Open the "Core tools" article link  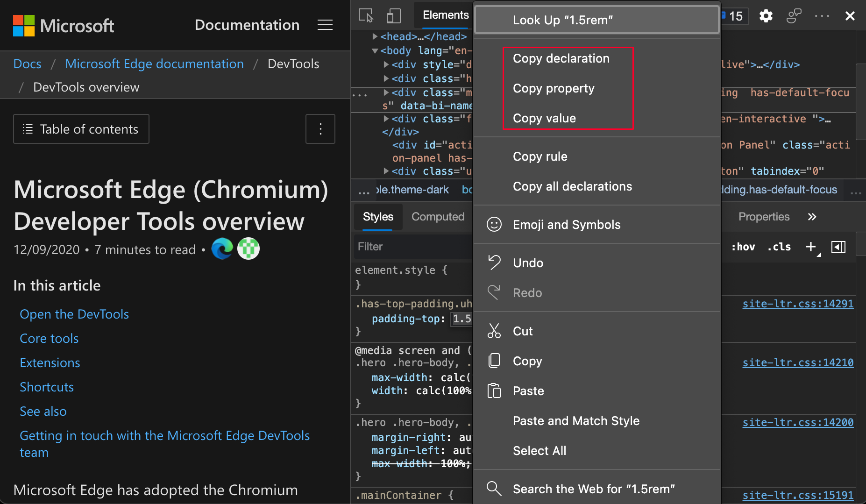pos(49,338)
